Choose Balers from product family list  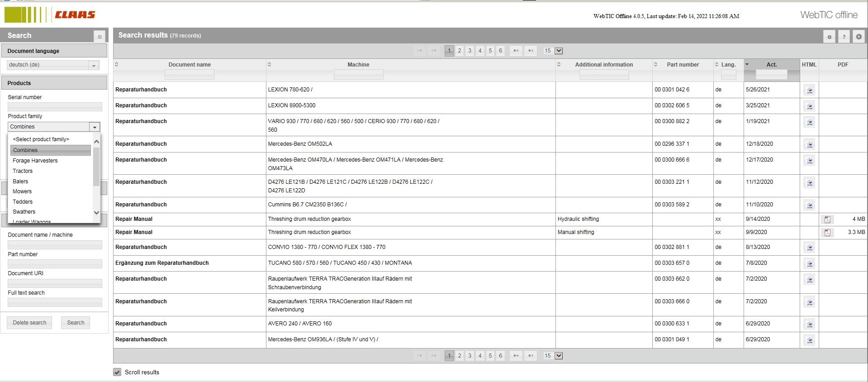click(51, 181)
